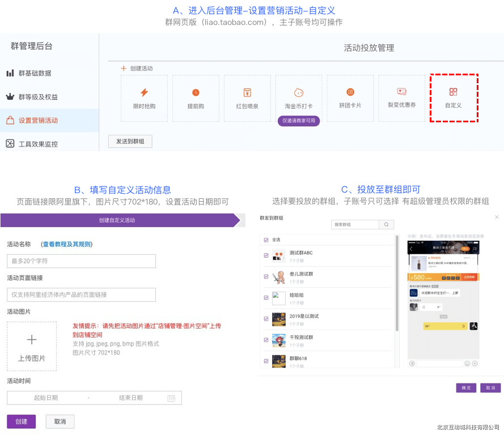The height and width of the screenshot is (435, 504).
Task: Toggle the 群聊618 checkbox
Action: click(266, 361)
